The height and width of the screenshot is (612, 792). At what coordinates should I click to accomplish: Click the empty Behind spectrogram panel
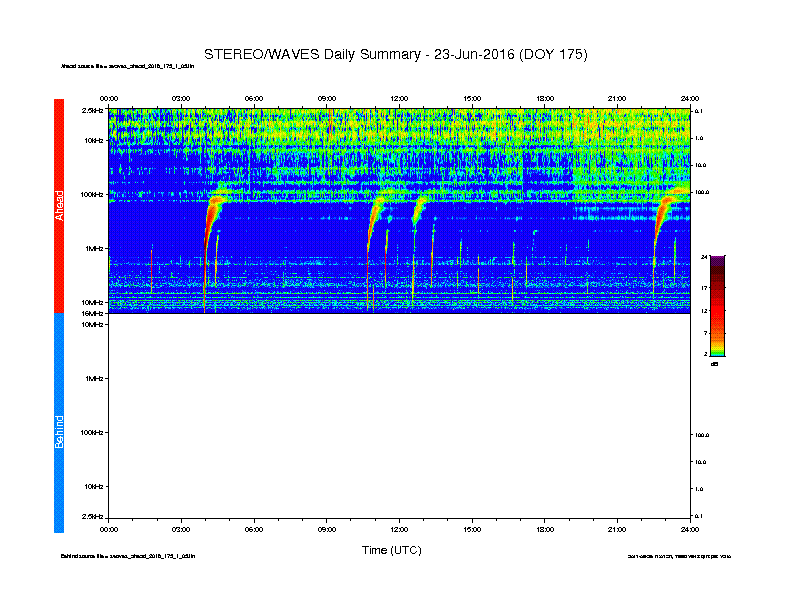pyautogui.click(x=399, y=416)
